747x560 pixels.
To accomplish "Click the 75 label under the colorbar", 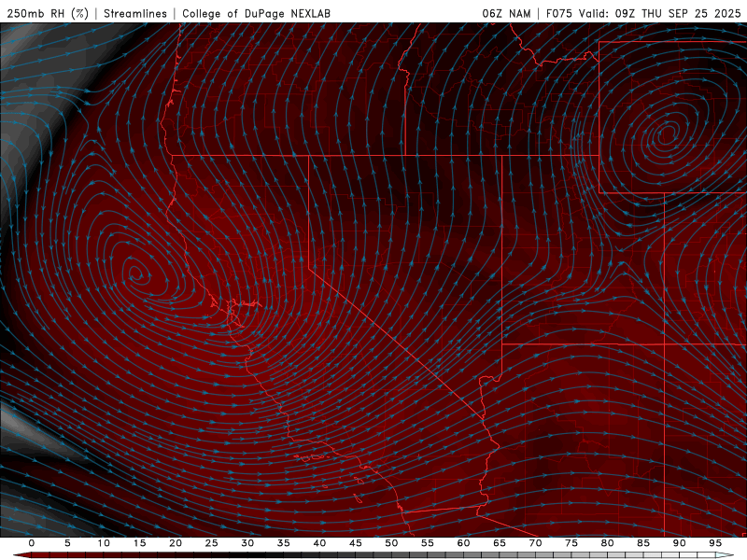I will [x=571, y=543].
